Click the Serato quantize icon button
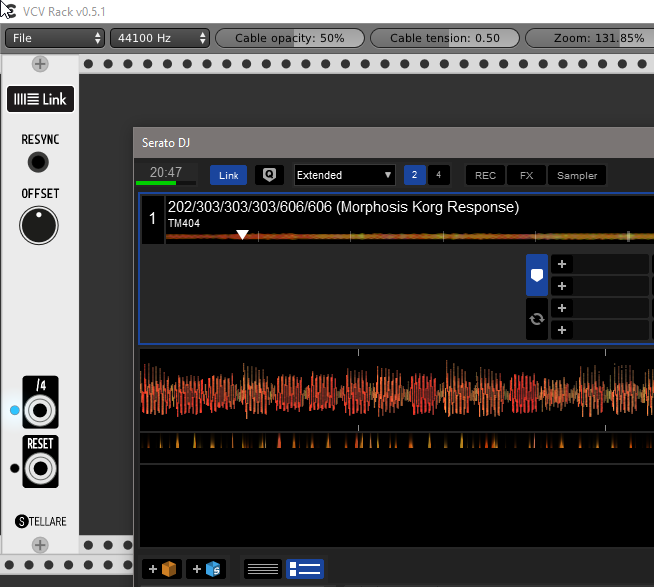 tap(268, 175)
